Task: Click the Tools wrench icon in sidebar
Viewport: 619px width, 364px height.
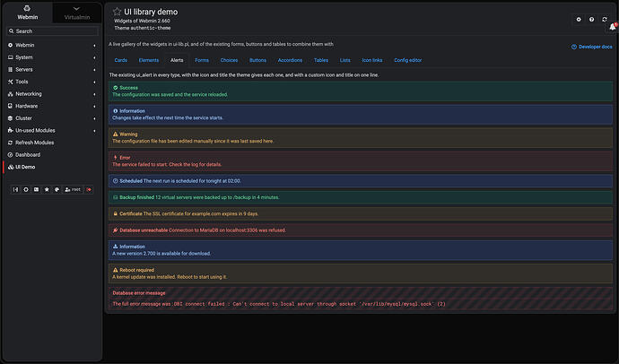Action: (10, 82)
